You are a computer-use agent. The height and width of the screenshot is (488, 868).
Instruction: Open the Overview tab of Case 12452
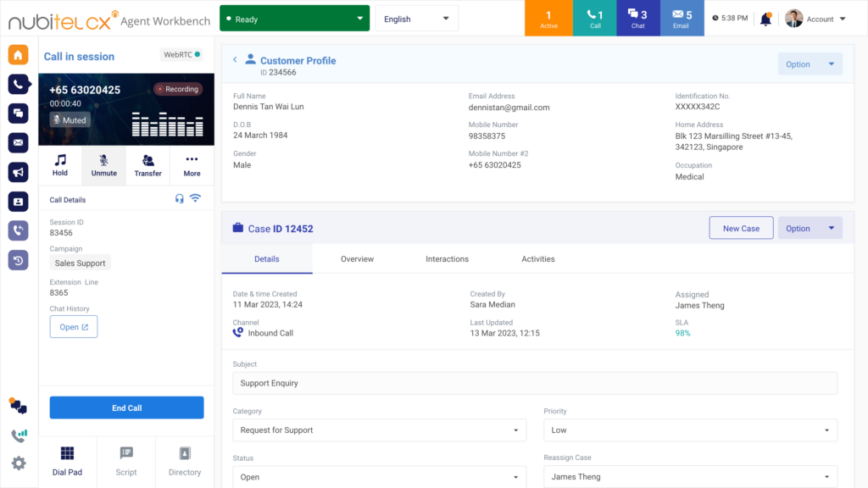click(357, 258)
